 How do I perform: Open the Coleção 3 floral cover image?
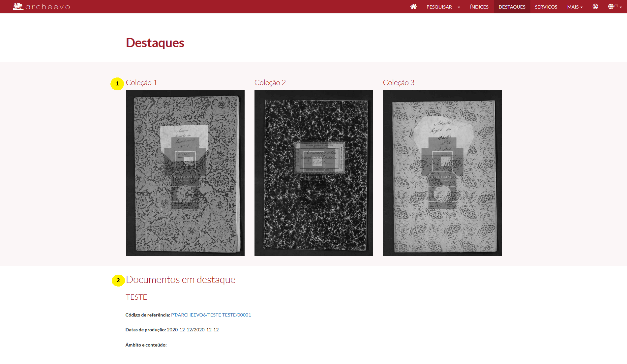(x=442, y=173)
